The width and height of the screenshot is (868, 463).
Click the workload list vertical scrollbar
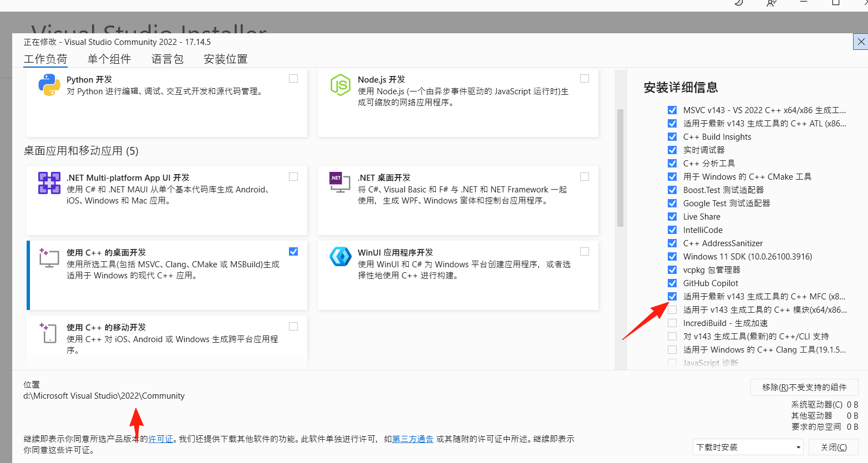coord(620,167)
